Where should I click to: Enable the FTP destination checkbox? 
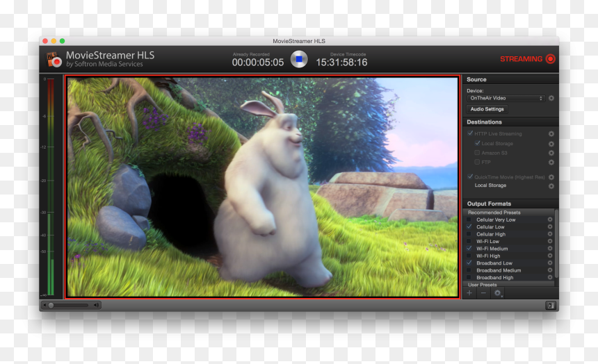[x=477, y=162]
